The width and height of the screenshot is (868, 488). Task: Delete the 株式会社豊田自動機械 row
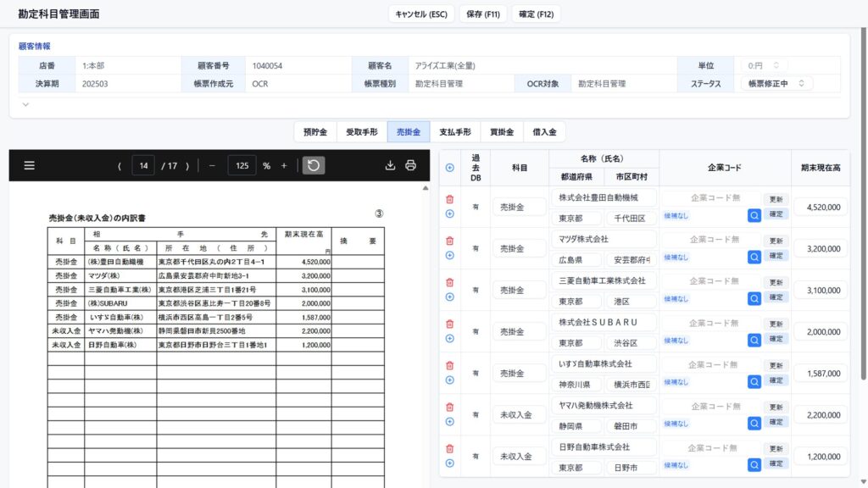(449, 199)
